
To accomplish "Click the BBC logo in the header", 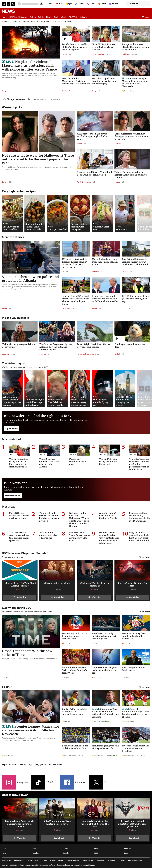I will click(x=8, y=4).
